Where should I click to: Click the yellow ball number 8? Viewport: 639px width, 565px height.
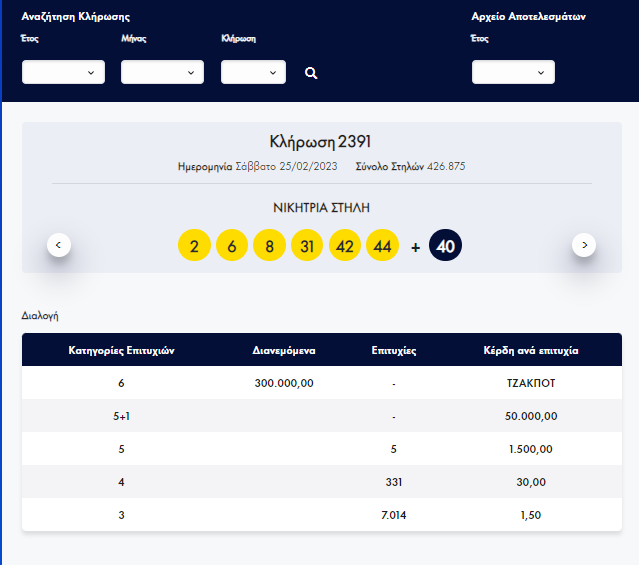pyautogui.click(x=269, y=246)
